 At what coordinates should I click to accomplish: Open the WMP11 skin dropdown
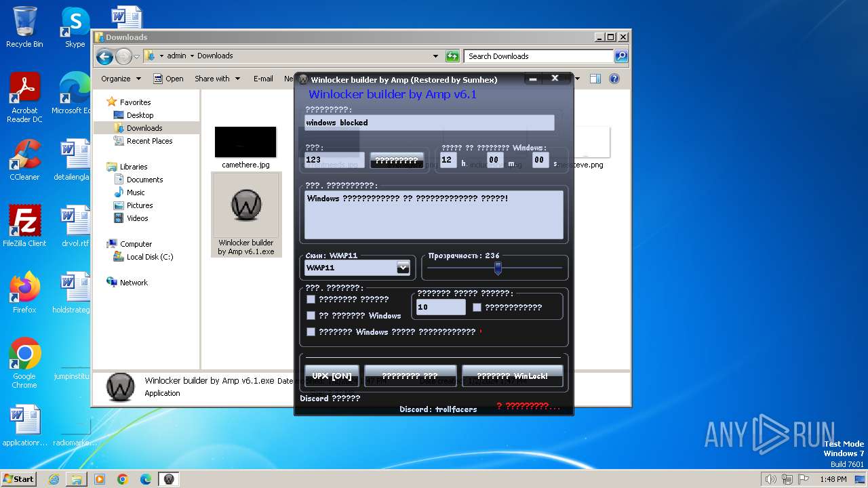[x=403, y=268]
